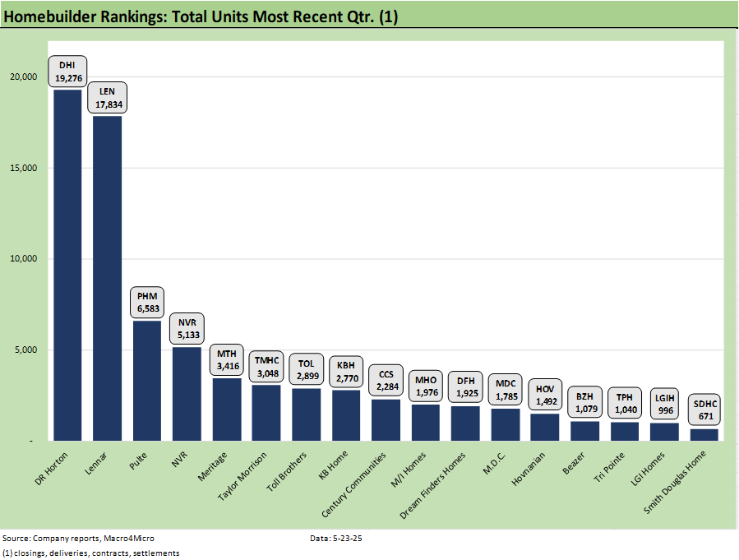Click the KB Home axis label

click(333, 465)
